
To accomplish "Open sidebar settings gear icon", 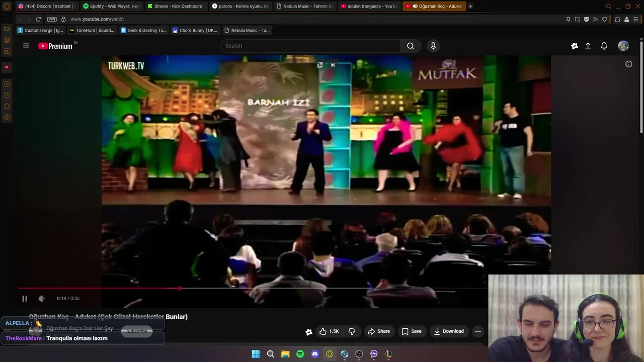I will pyautogui.click(x=7, y=117).
